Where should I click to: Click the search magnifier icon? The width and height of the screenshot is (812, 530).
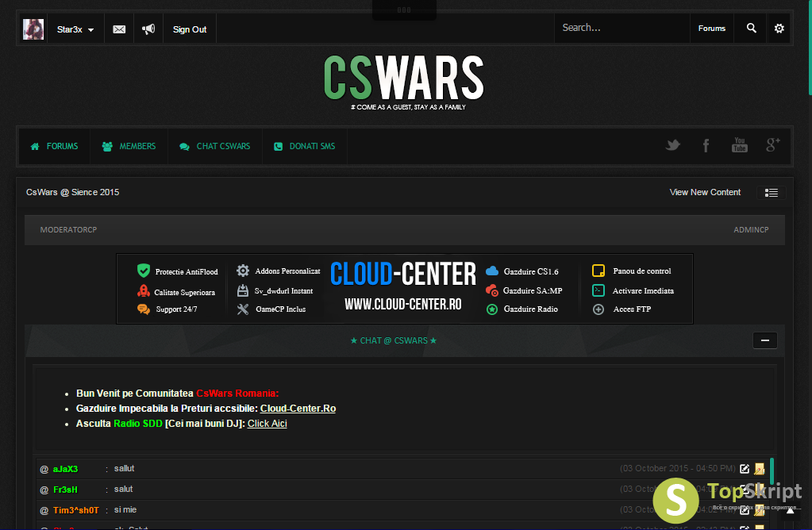pos(751,28)
